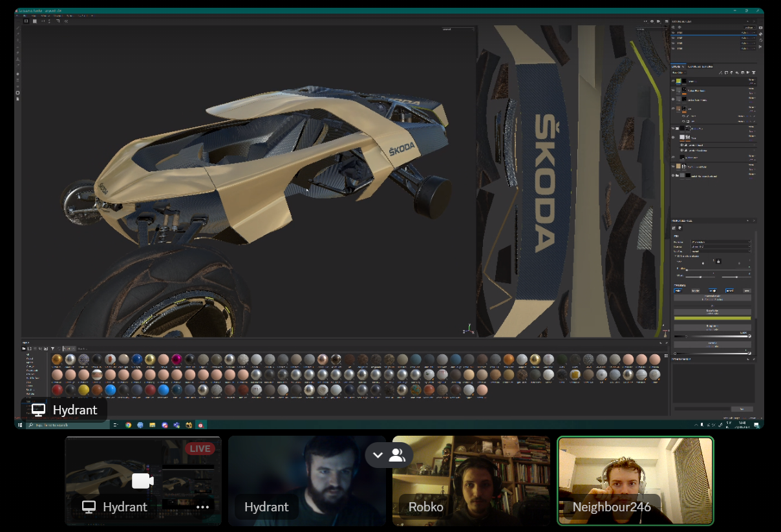Delete the selected layer with the trash icon
The height and width of the screenshot is (532, 781).
click(x=753, y=72)
